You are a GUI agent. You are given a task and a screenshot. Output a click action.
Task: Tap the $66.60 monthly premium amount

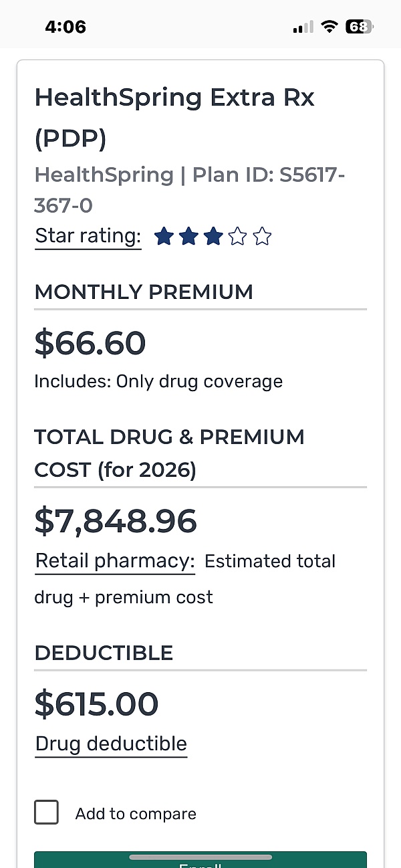90,343
